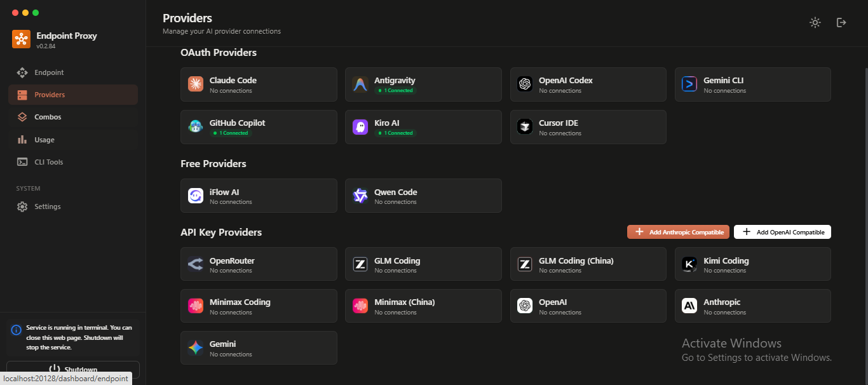Open the OpenRouter provider card
This screenshot has width=868, height=385.
click(x=259, y=264)
